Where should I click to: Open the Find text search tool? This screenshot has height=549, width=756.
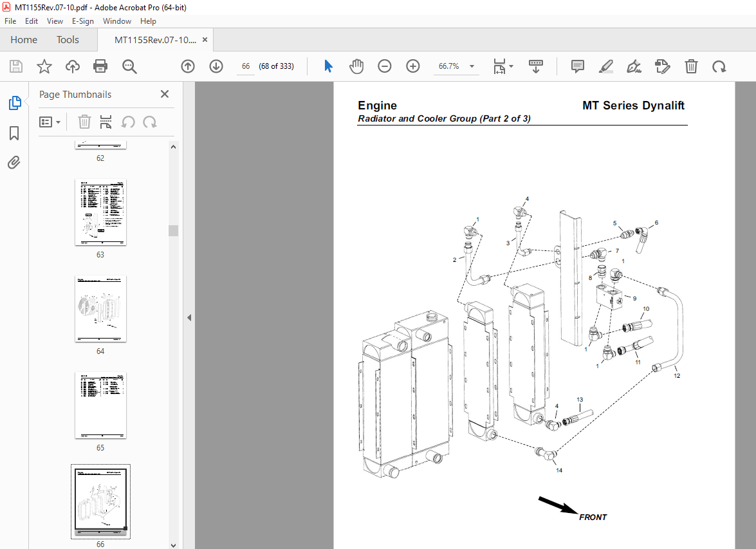pyautogui.click(x=129, y=66)
